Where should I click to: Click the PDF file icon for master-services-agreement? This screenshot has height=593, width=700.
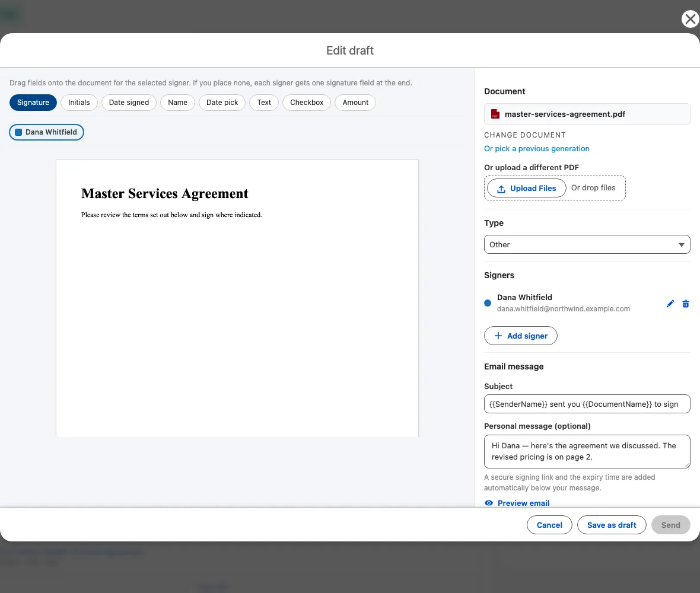[495, 114]
